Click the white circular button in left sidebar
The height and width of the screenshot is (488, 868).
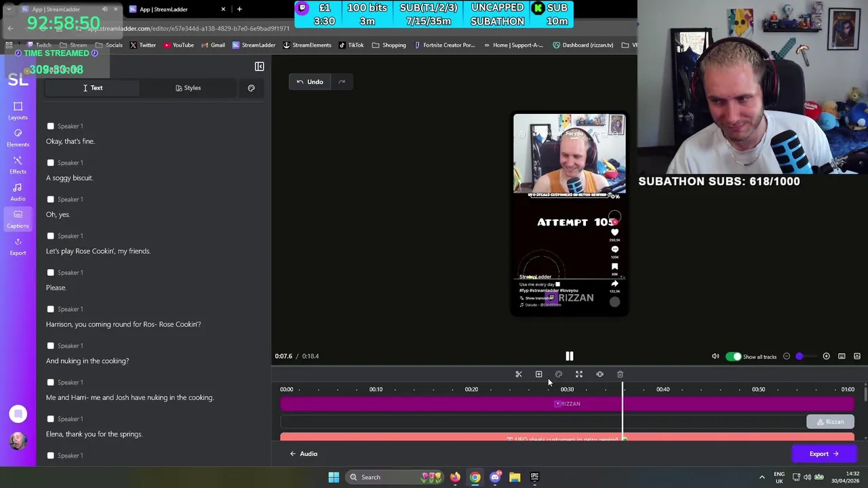[18, 414]
